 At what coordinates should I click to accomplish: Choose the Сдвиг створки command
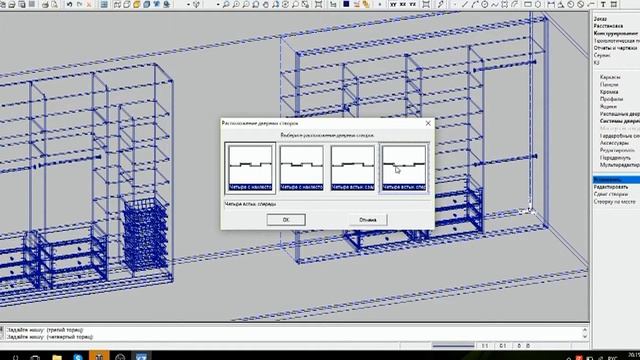point(611,194)
